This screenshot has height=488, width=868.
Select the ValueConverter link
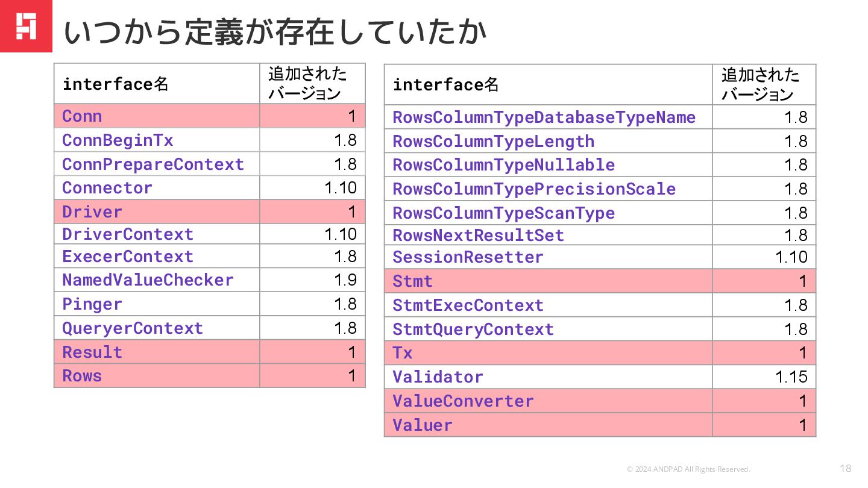click(x=463, y=401)
